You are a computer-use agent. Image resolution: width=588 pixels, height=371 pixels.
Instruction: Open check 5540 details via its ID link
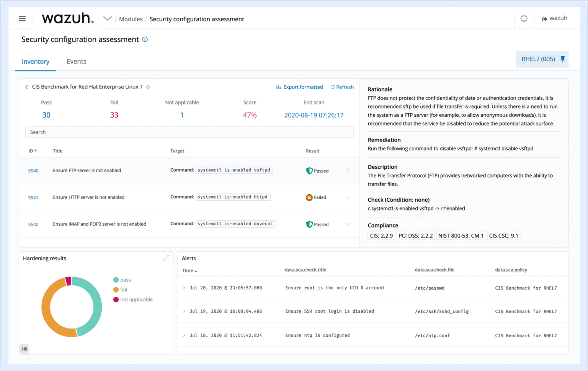[x=33, y=171]
